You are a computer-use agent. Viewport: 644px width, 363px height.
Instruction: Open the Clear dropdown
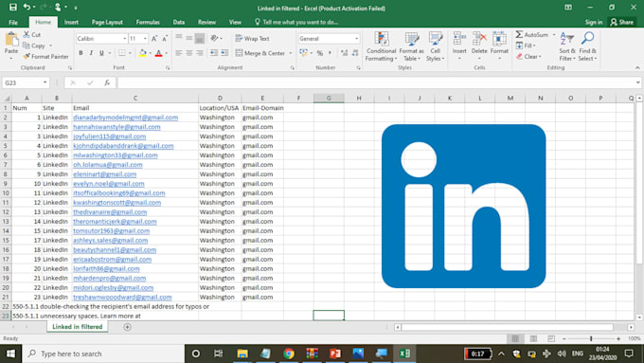[x=528, y=57]
